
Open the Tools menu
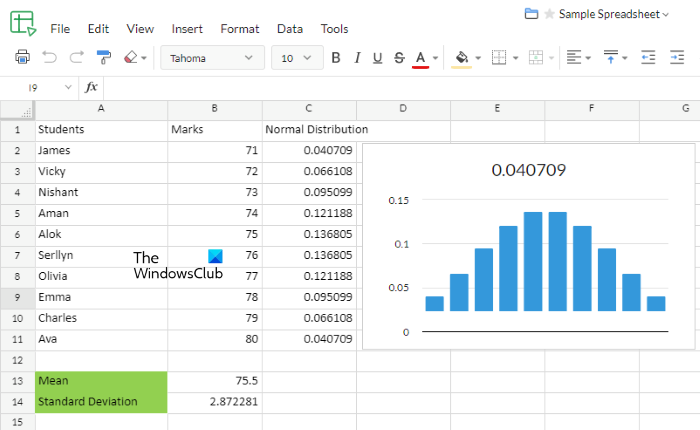(x=334, y=29)
